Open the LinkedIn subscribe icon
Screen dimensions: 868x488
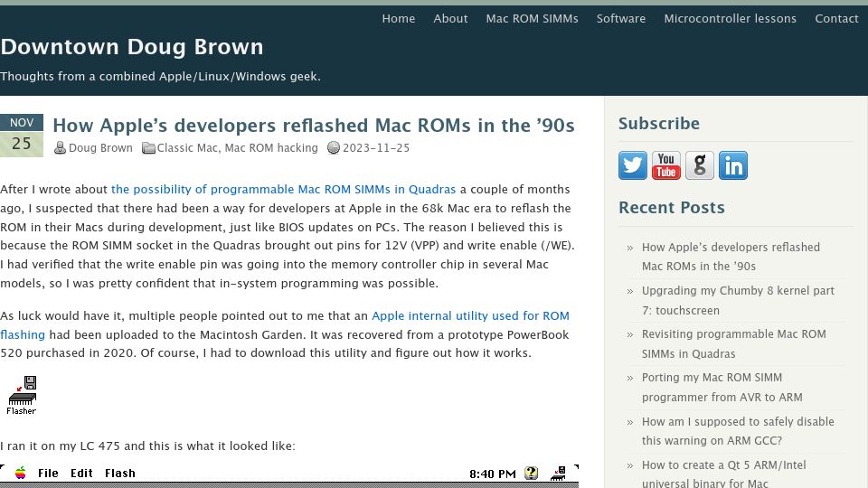733,165
